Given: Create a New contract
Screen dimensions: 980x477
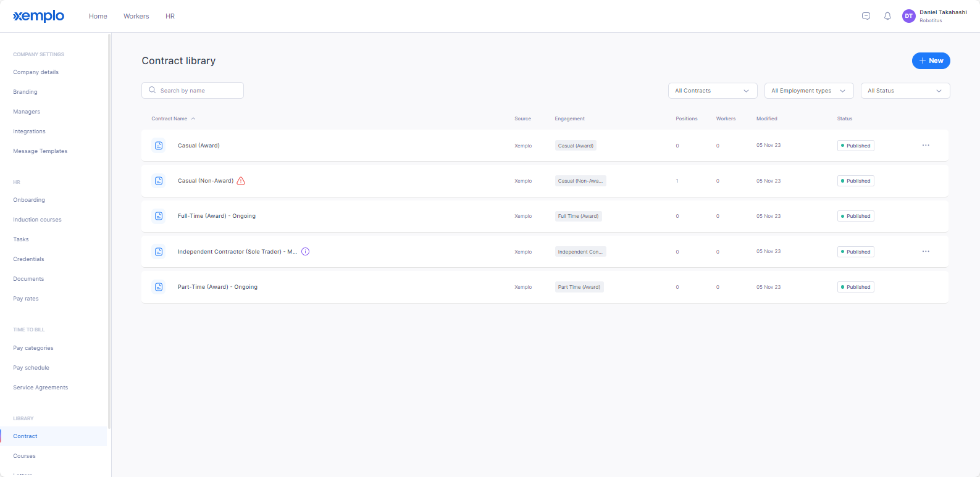Looking at the screenshot, I should coord(931,60).
